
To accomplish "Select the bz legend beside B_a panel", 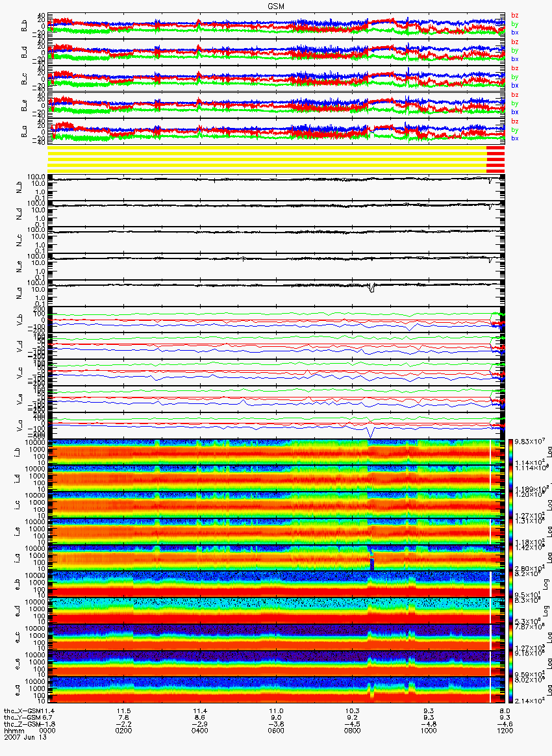I will pyautogui.click(x=514, y=121).
